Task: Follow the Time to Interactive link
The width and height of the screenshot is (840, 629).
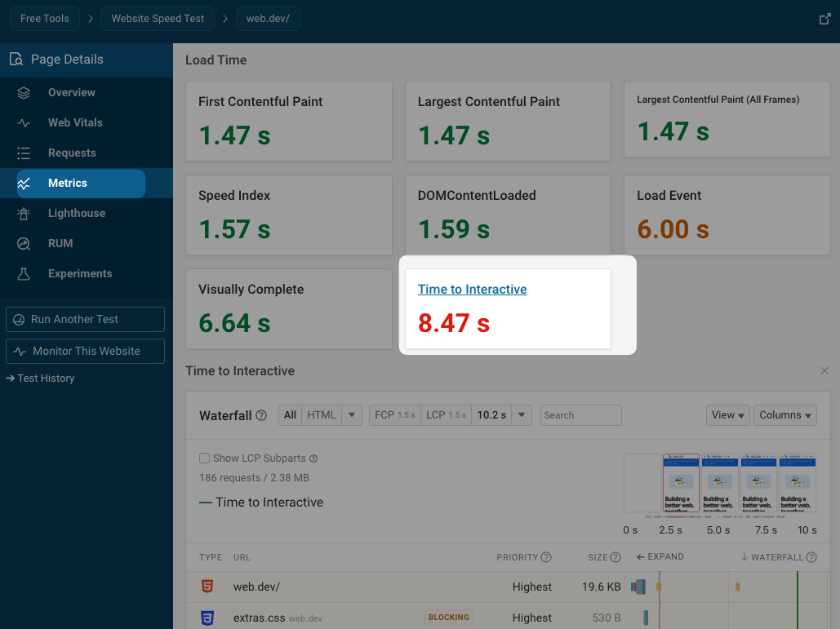Action: (x=472, y=289)
